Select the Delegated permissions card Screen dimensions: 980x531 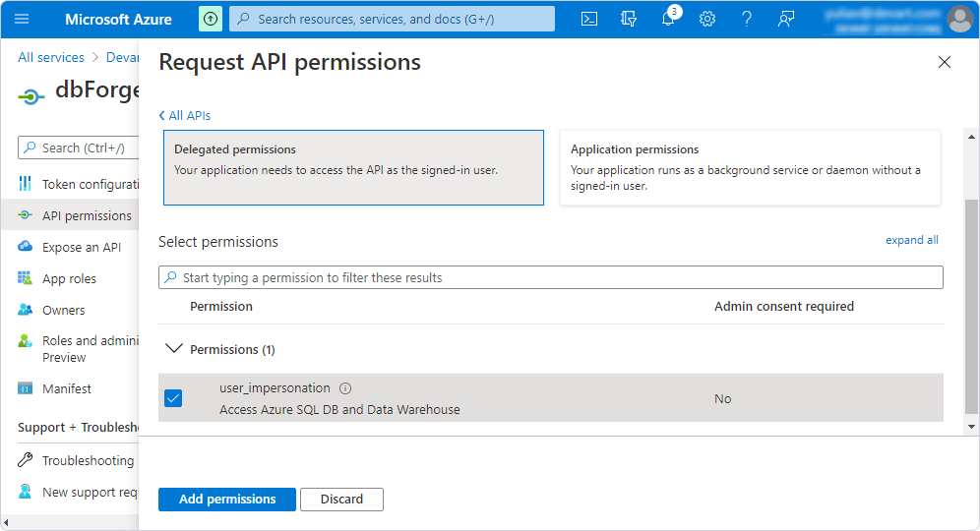click(x=353, y=167)
